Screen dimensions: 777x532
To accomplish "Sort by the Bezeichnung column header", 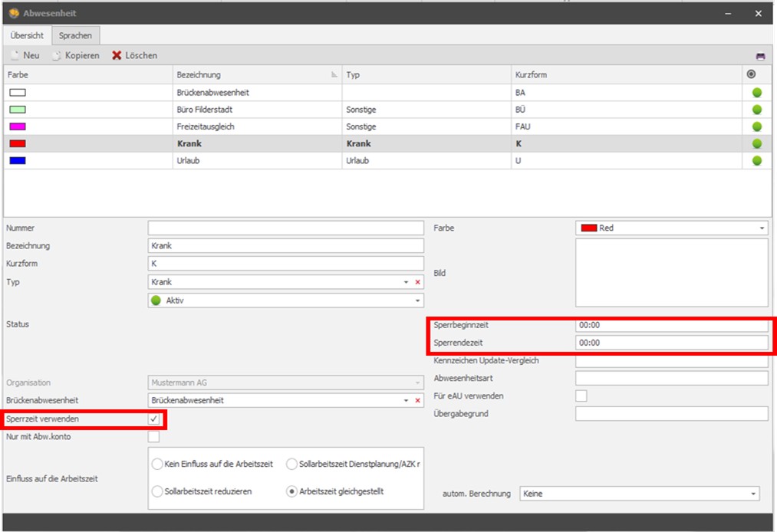I will coord(257,75).
